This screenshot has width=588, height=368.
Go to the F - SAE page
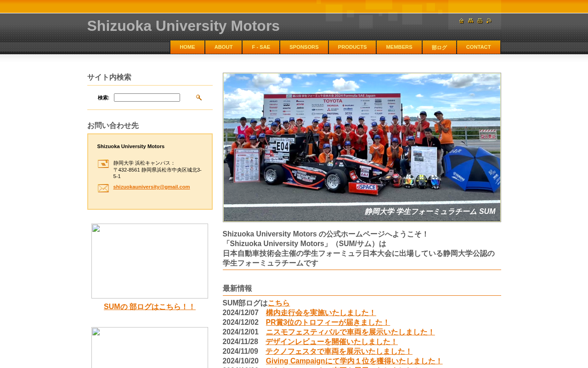(x=261, y=47)
